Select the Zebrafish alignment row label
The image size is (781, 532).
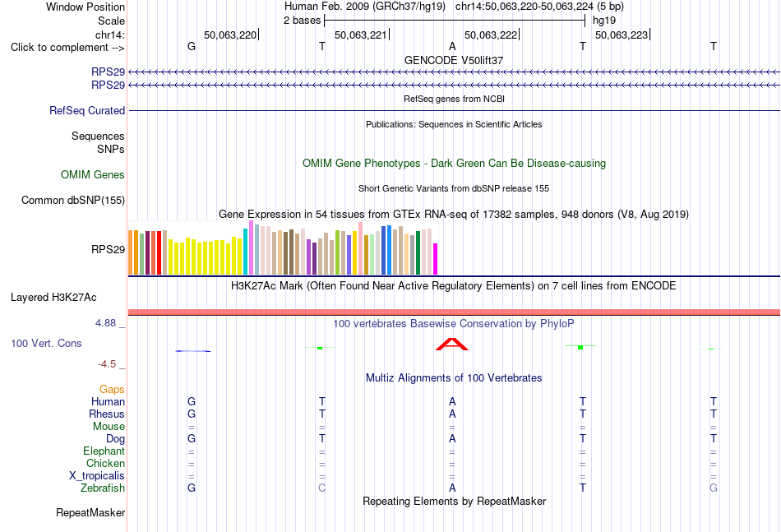103,488
